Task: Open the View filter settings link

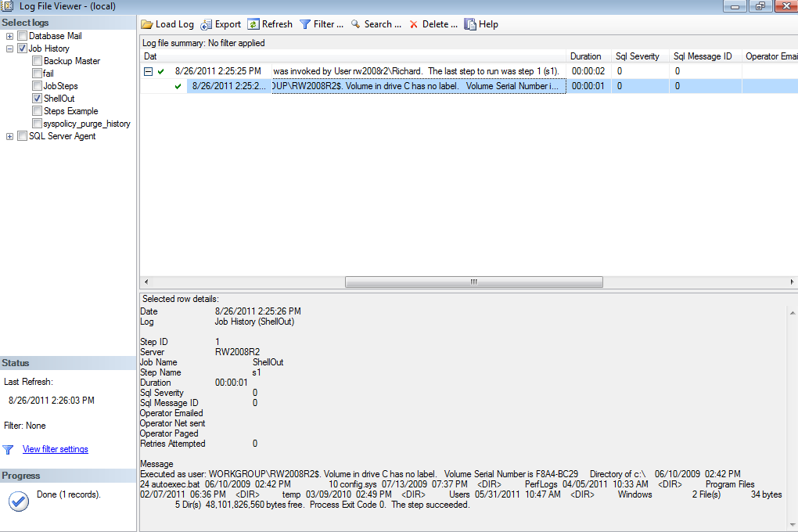Action: 56,449
